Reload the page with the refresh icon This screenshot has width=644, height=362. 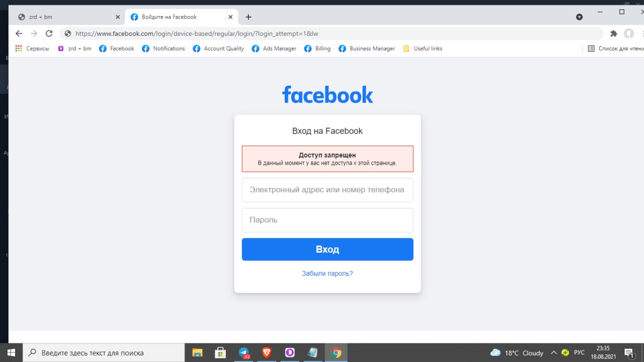tap(49, 34)
